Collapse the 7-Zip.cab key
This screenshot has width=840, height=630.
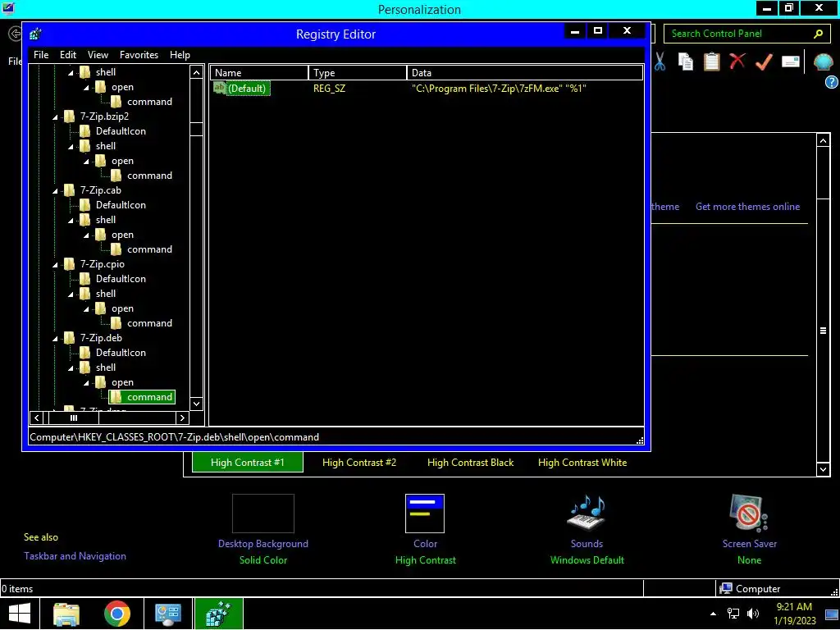coord(55,190)
